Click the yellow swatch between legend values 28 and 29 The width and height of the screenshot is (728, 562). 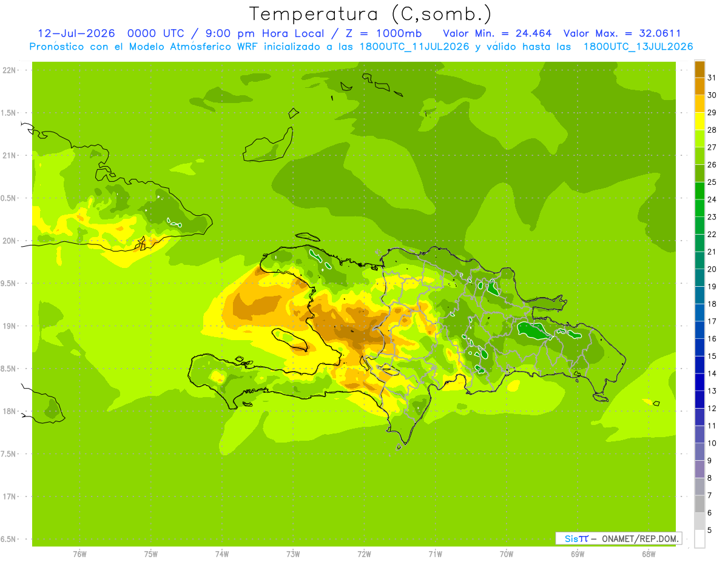[x=699, y=121]
